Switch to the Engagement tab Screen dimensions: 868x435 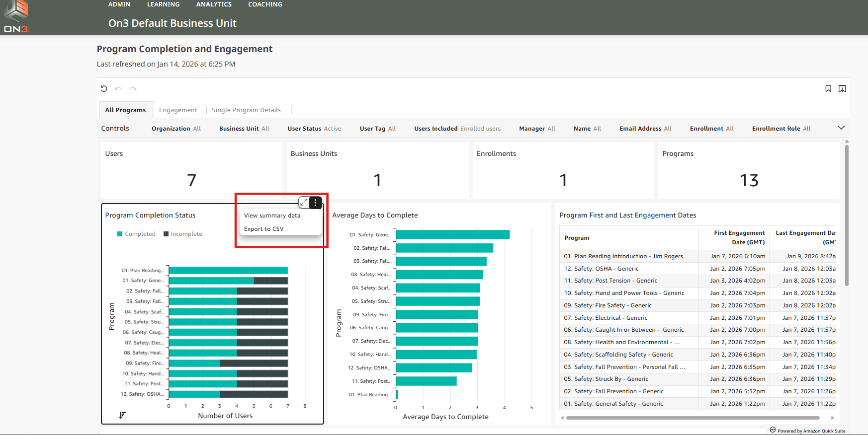point(178,110)
